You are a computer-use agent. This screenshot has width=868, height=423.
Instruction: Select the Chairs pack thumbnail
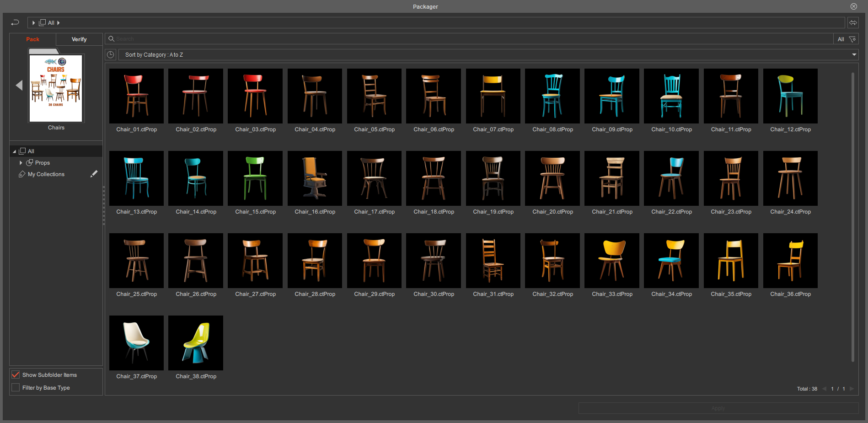pos(56,88)
